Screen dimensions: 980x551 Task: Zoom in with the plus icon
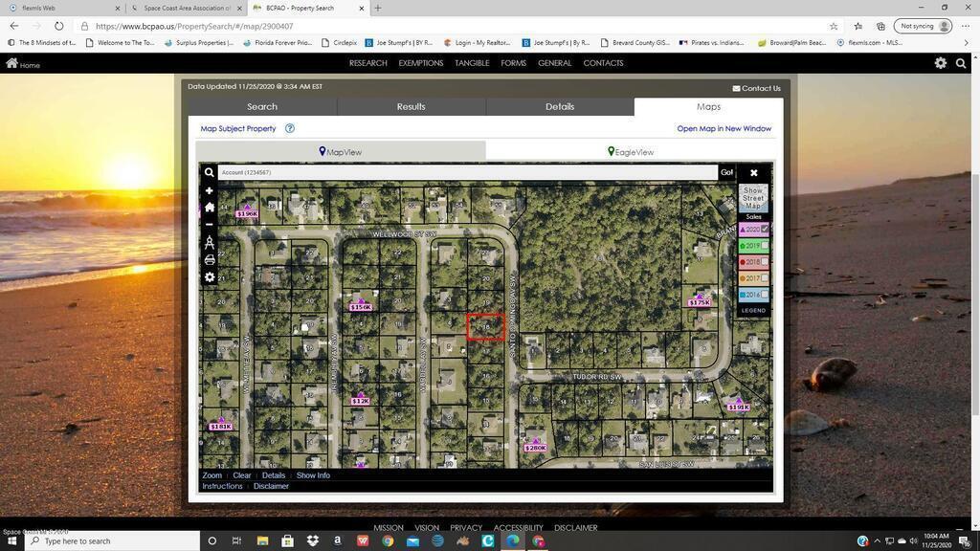pyautogui.click(x=209, y=190)
